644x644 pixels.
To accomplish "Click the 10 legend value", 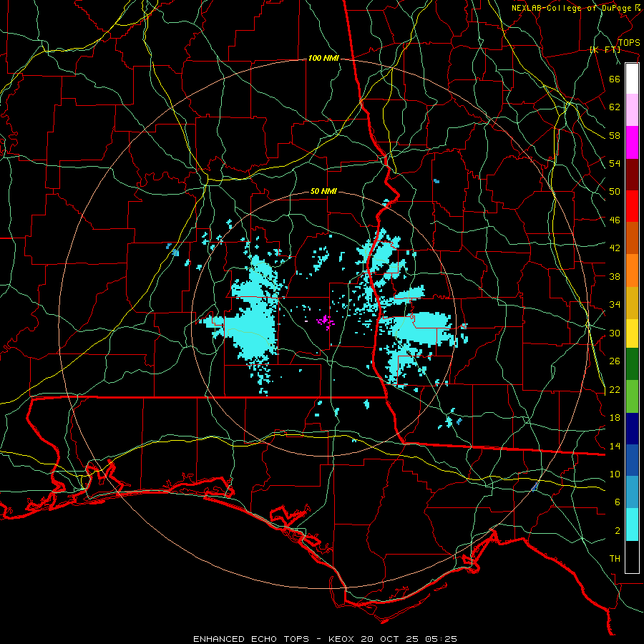I will click(x=615, y=474).
